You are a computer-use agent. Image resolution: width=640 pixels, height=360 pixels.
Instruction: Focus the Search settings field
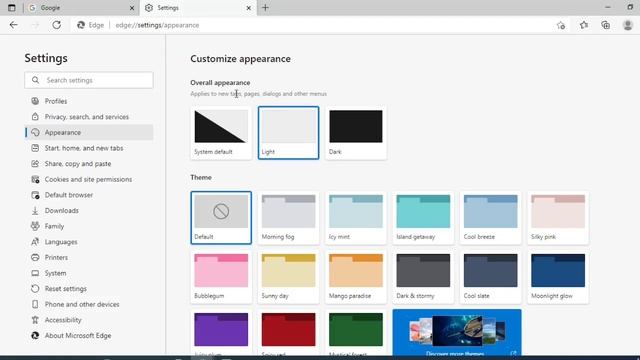89,80
